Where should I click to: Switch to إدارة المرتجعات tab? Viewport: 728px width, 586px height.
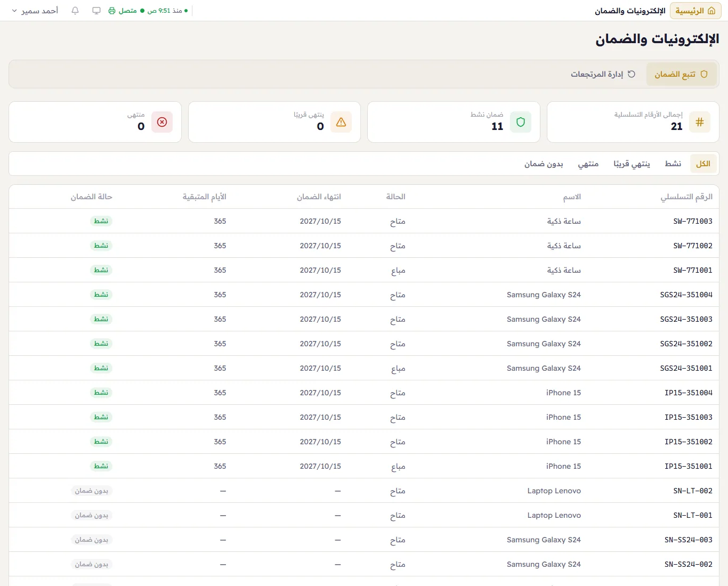pos(603,74)
